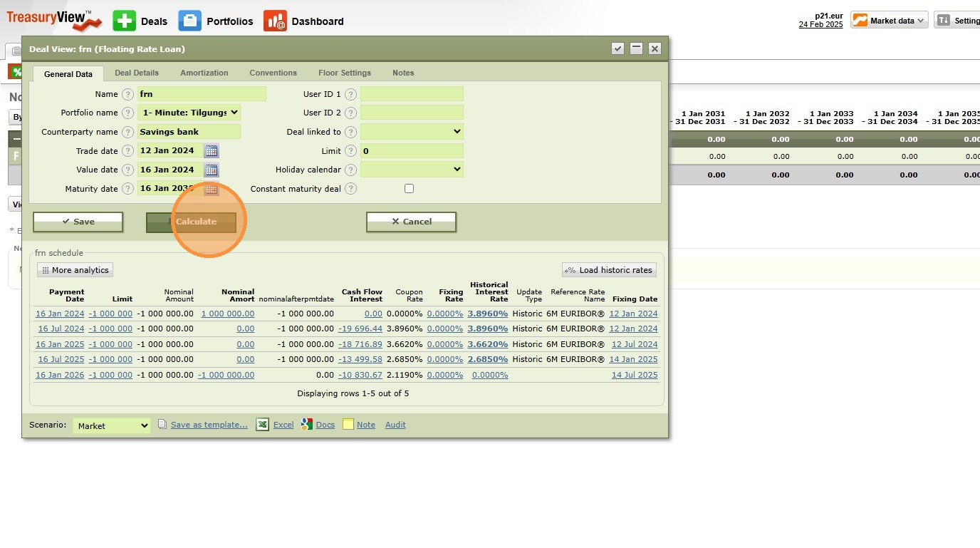This screenshot has height=548, width=980.
Task: Click the TreasuryView logo
Action: 54,20
